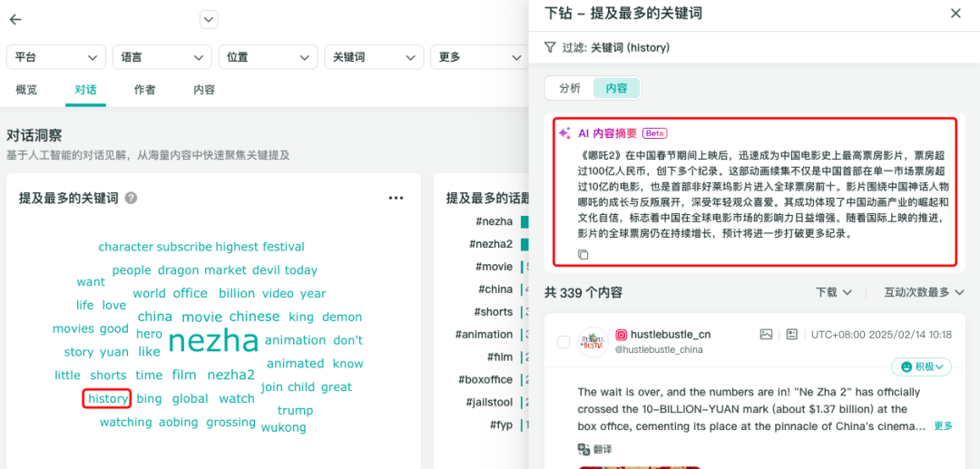This screenshot has height=469, width=980.
Task: Click the 翻译 translate link
Action: point(603,449)
